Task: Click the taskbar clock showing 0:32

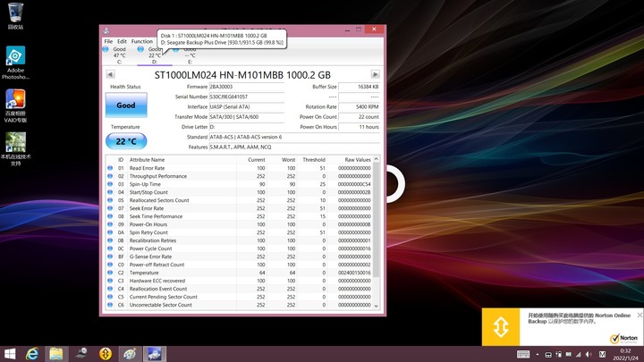Action: (x=625, y=354)
